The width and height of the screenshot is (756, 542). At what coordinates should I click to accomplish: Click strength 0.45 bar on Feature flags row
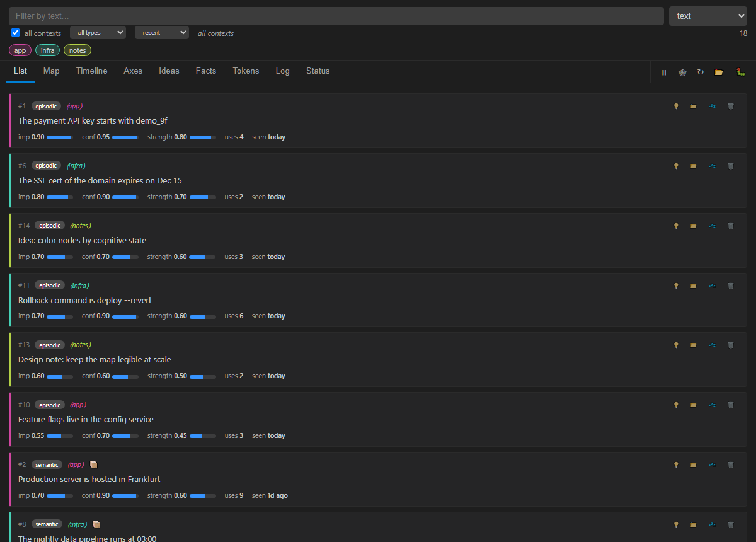pyautogui.click(x=203, y=435)
